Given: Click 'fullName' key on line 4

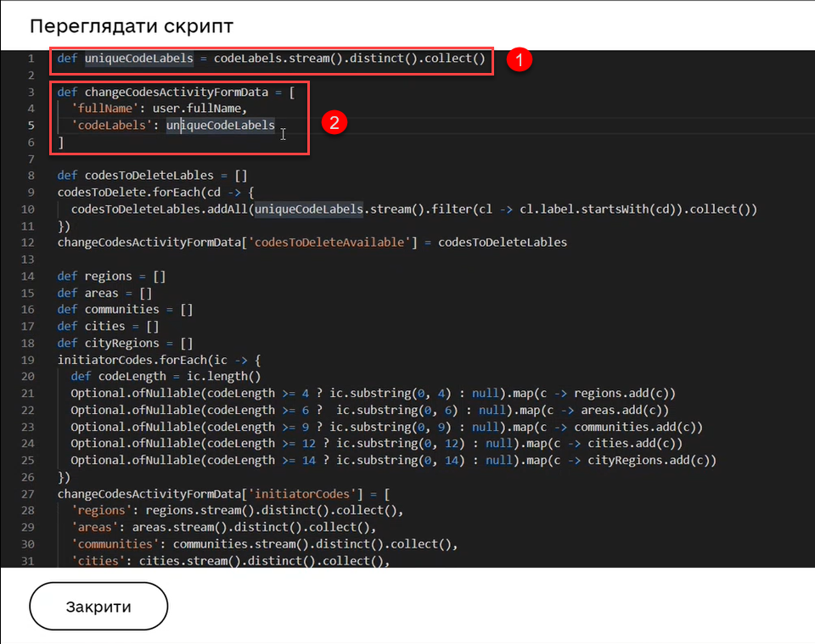Looking at the screenshot, I should pyautogui.click(x=105, y=109).
